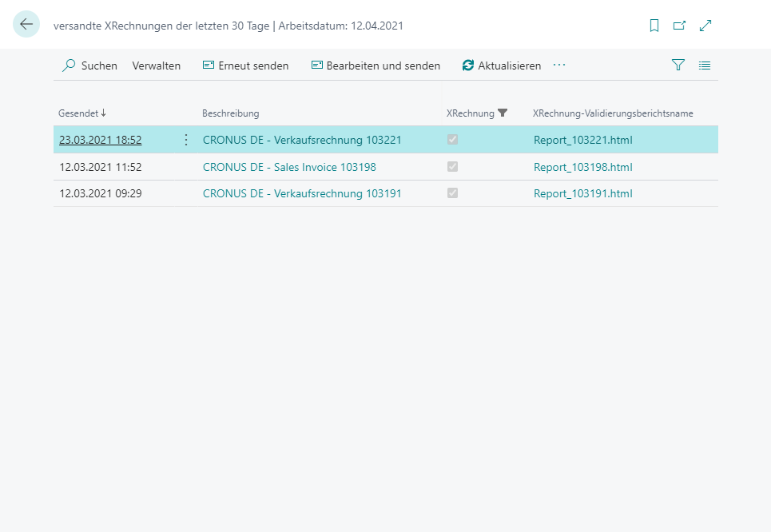Select the 23.03.2021 18:52 sent date

[101, 140]
